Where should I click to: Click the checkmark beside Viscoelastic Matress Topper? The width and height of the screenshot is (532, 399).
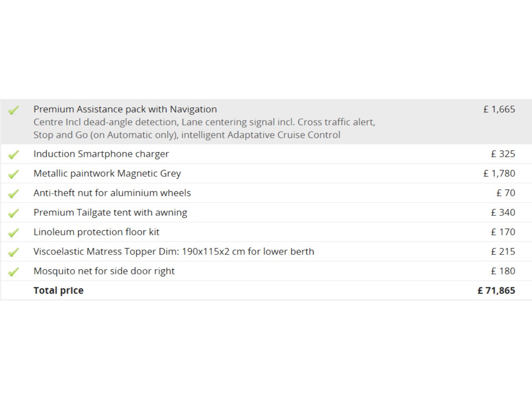click(13, 252)
